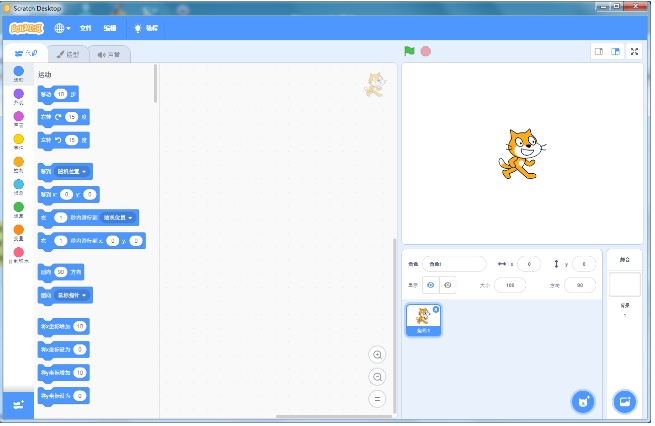Image resolution: width=655 pixels, height=426 pixels.
Task: Click the turn counterclockwise 15 degrees block
Action: point(63,141)
